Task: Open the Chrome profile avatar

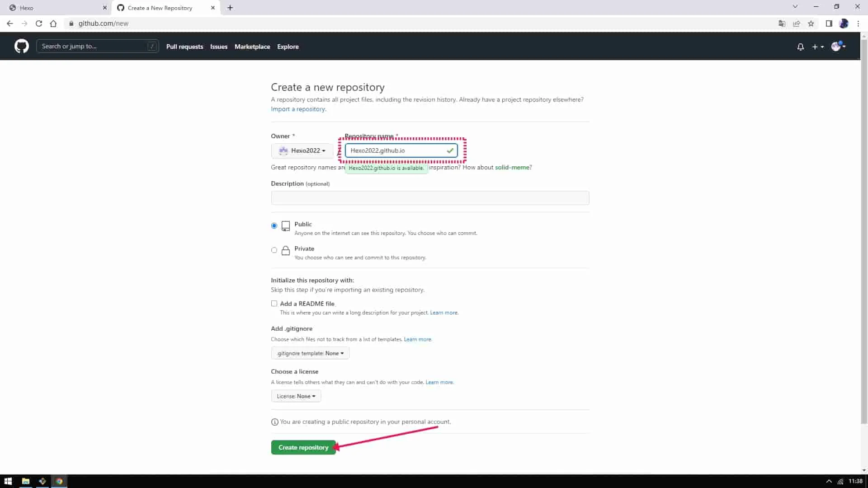Action: (844, 23)
